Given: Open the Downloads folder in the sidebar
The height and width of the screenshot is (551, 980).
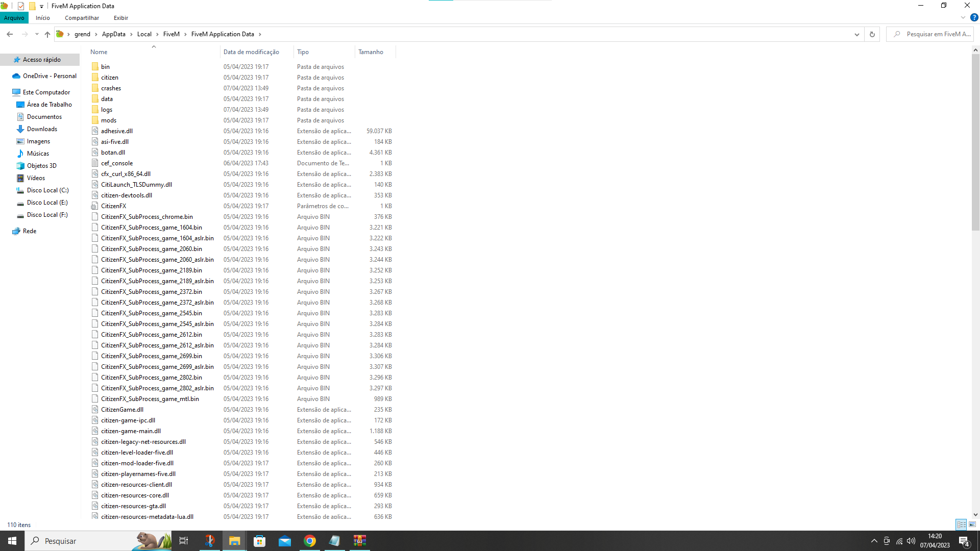Looking at the screenshot, I should click(x=41, y=129).
